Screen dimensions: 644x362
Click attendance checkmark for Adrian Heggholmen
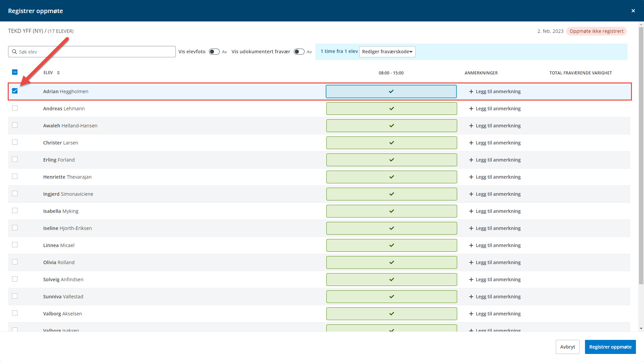pos(391,92)
